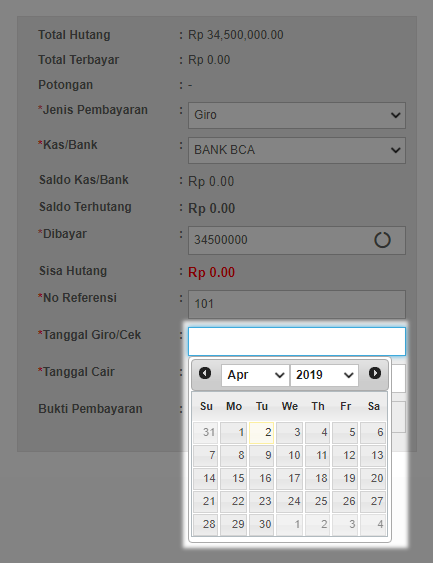This screenshot has width=433, height=563.
Task: Select April 26 in the calendar
Action: click(x=345, y=502)
